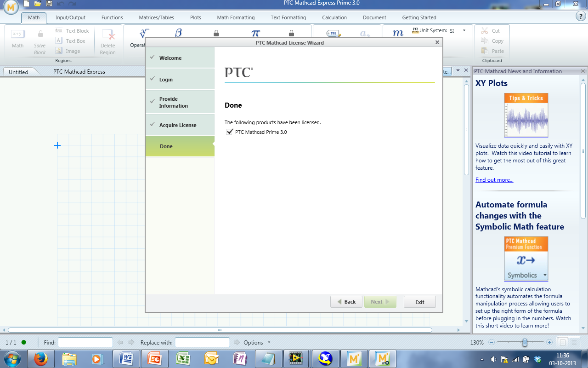Click find previous arrow in Find bar
The height and width of the screenshot is (368, 588).
(x=120, y=342)
